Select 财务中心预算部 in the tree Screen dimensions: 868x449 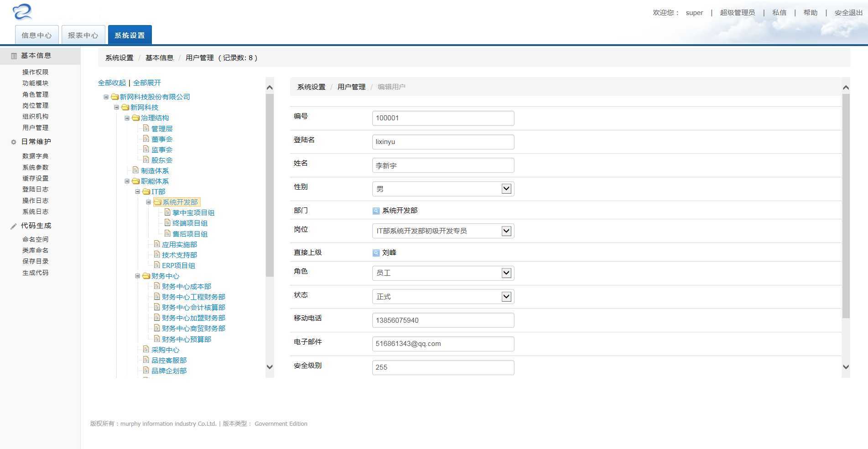(x=187, y=339)
